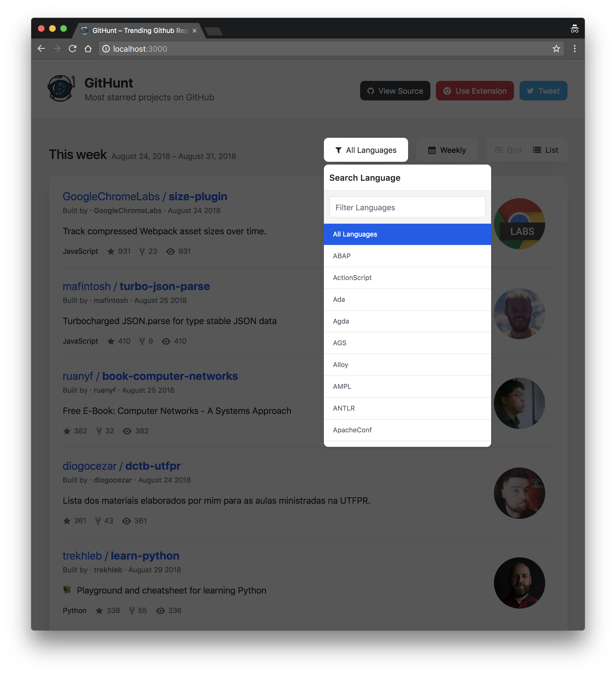Click ruanyf profile thumbnail image
Image resolution: width=616 pixels, height=675 pixels.
click(x=520, y=402)
